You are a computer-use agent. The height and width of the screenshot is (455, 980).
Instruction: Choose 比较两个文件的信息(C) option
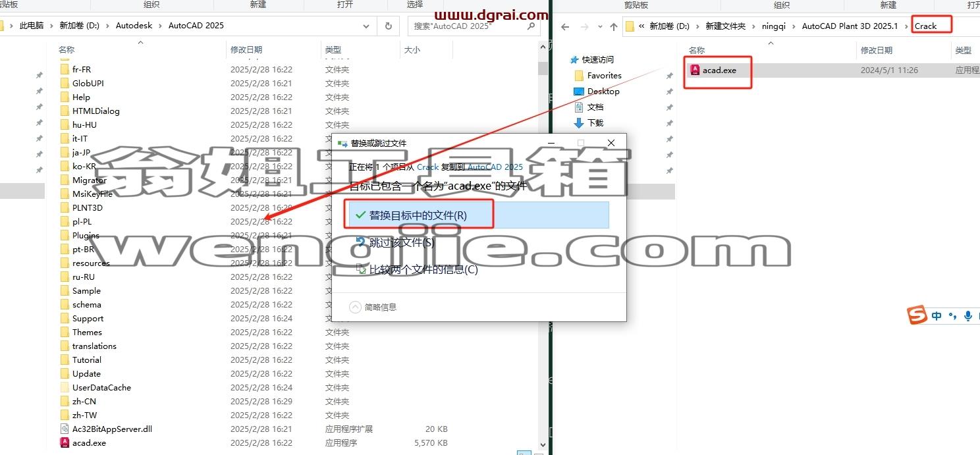coord(417,269)
